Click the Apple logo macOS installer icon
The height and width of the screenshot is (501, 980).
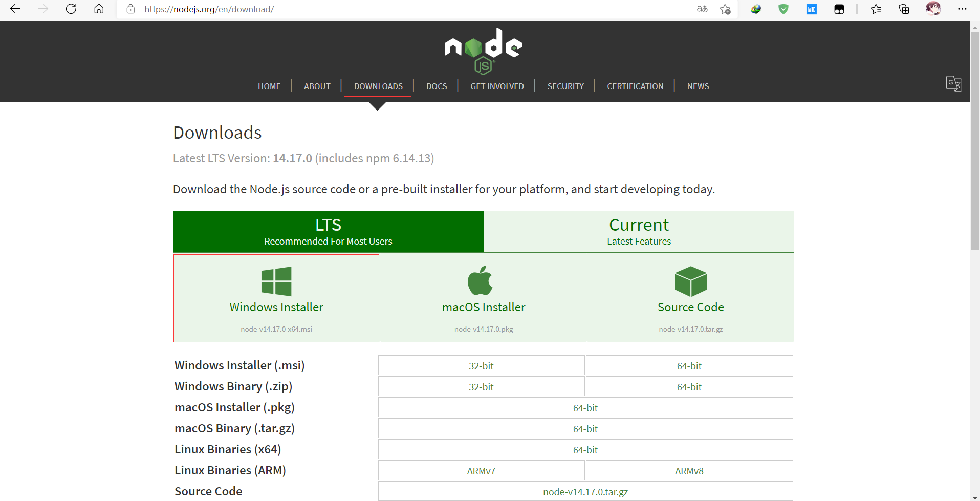point(480,281)
